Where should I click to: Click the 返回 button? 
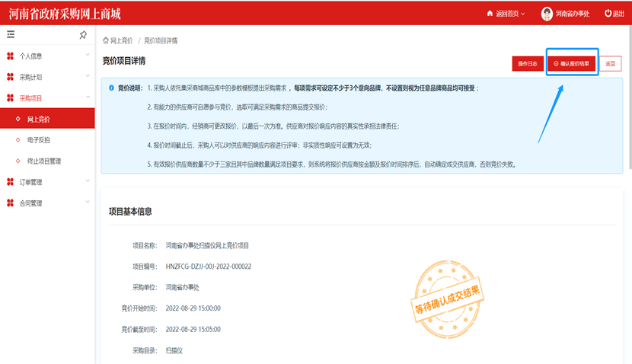[x=610, y=64]
